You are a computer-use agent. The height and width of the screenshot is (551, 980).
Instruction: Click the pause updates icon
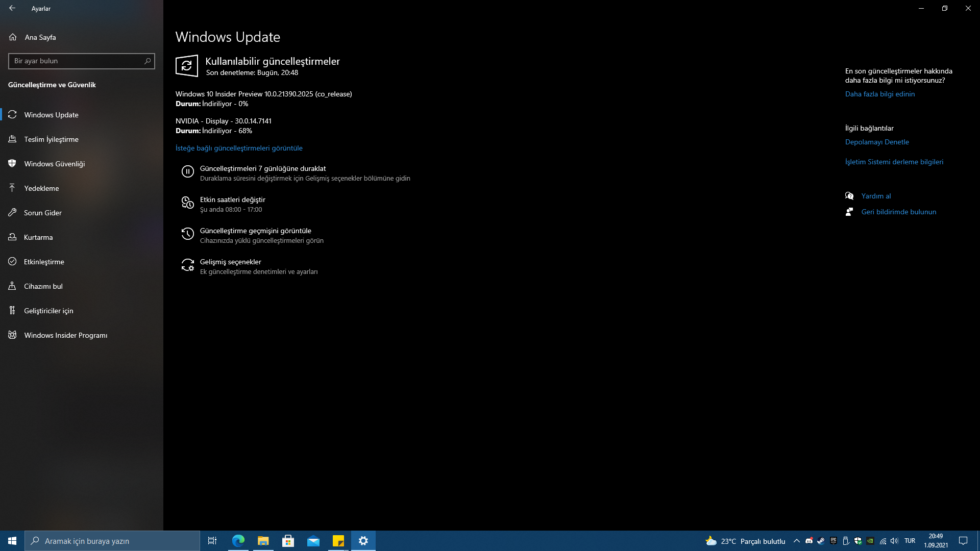click(187, 172)
